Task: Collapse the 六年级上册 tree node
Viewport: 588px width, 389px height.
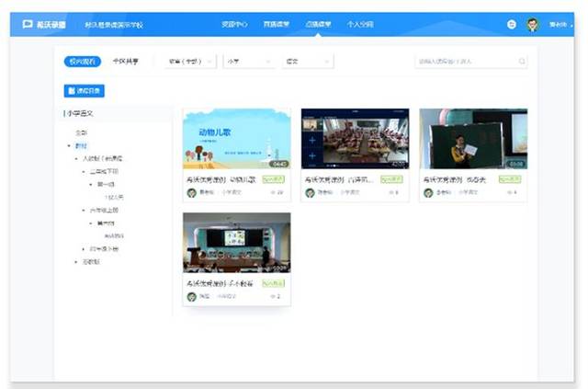Action: coord(84,211)
